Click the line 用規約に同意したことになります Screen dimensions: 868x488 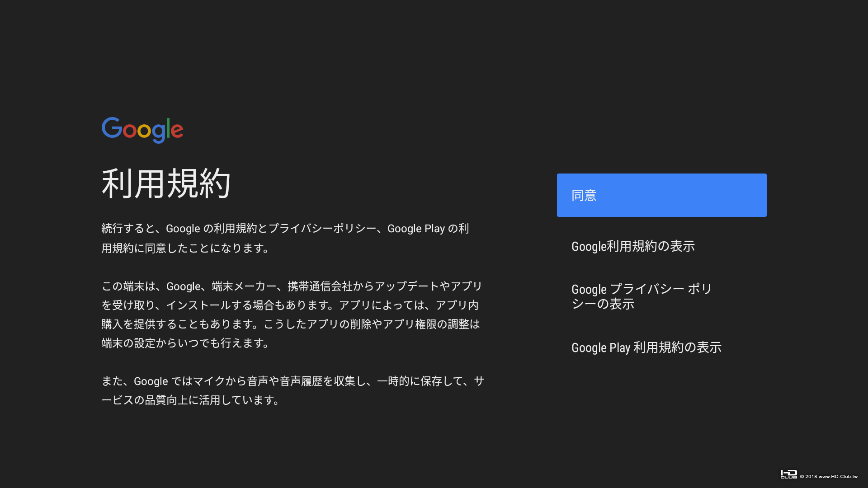(185, 248)
